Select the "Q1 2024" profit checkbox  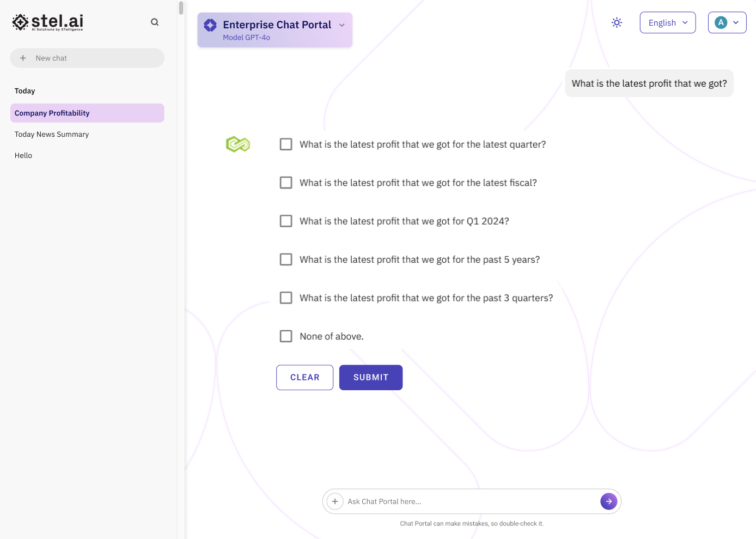point(286,221)
